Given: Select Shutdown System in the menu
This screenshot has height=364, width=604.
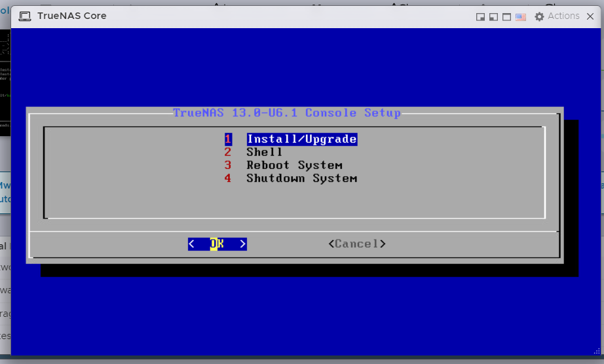Looking at the screenshot, I should [301, 178].
